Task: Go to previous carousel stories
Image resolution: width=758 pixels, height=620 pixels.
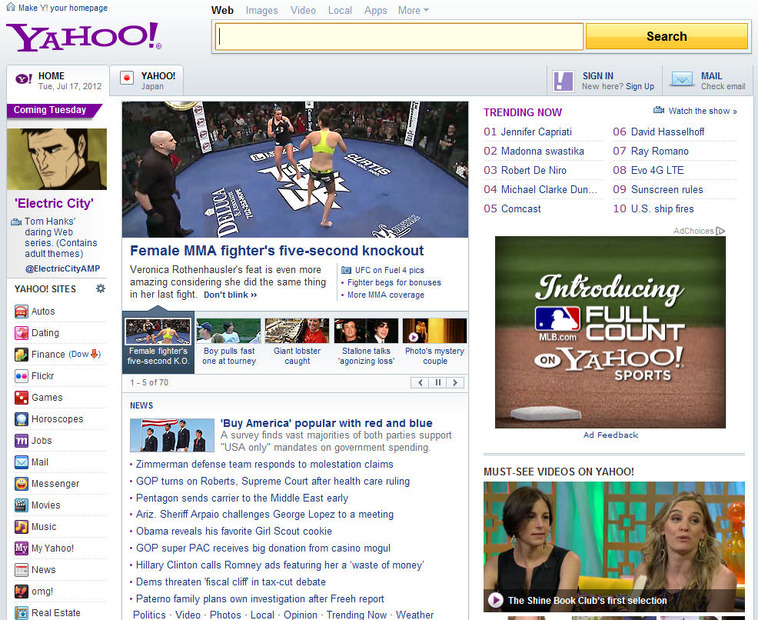Action: pos(420,383)
